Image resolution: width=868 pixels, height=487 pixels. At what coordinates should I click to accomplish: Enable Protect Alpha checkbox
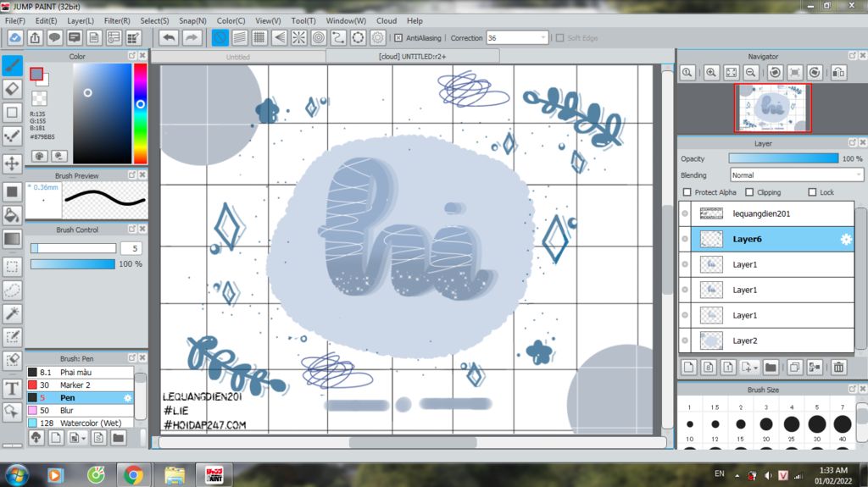[x=687, y=192]
